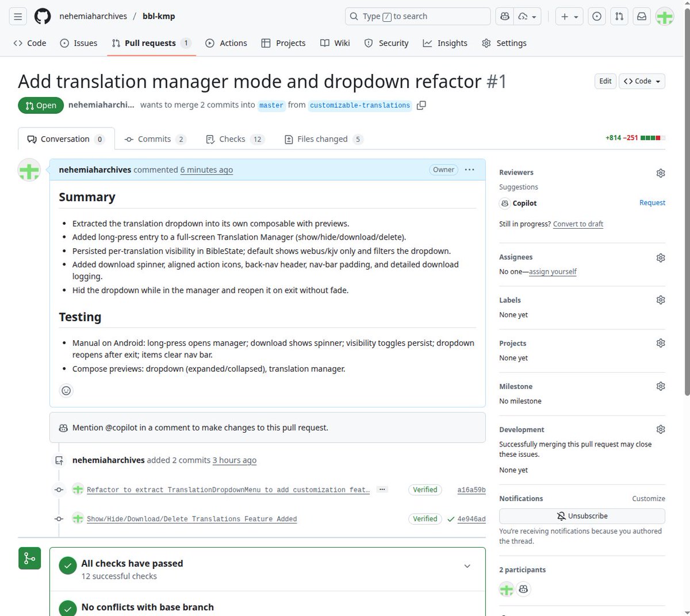
Task: Focus the Type / to search field
Action: pos(418,17)
